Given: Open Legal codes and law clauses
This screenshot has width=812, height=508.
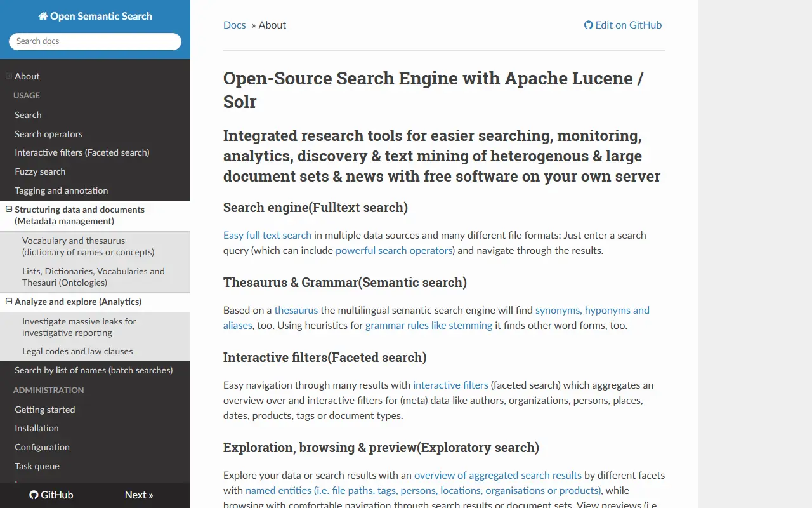Looking at the screenshot, I should pos(77,351).
